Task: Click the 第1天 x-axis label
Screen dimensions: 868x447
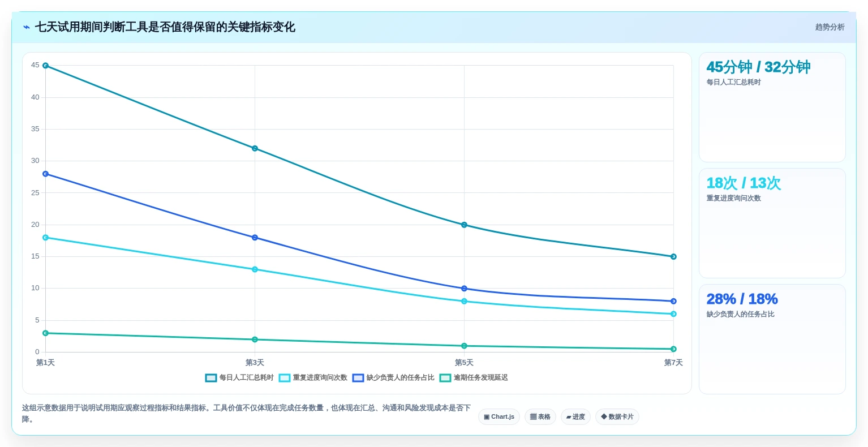Action: click(x=45, y=363)
